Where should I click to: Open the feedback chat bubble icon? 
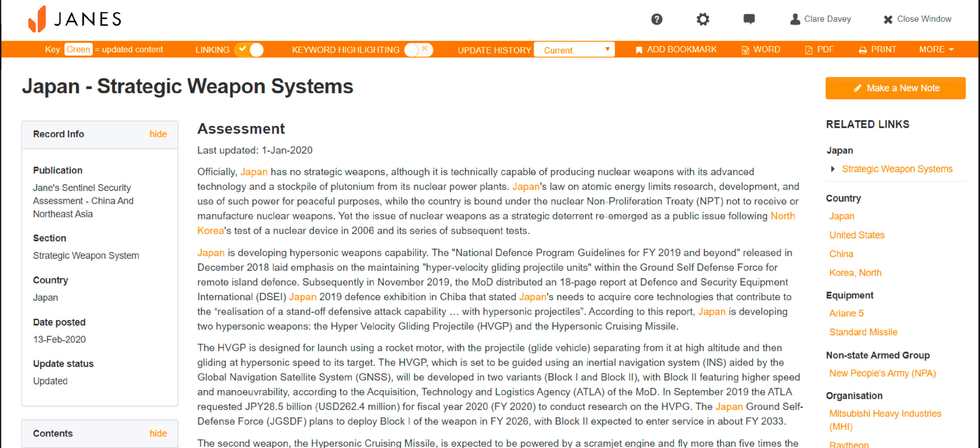click(x=749, y=19)
